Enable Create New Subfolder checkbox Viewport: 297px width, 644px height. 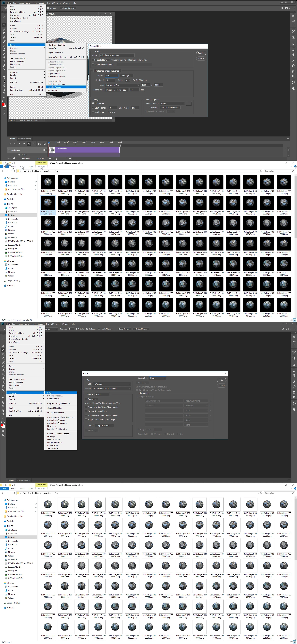[x=93, y=64]
